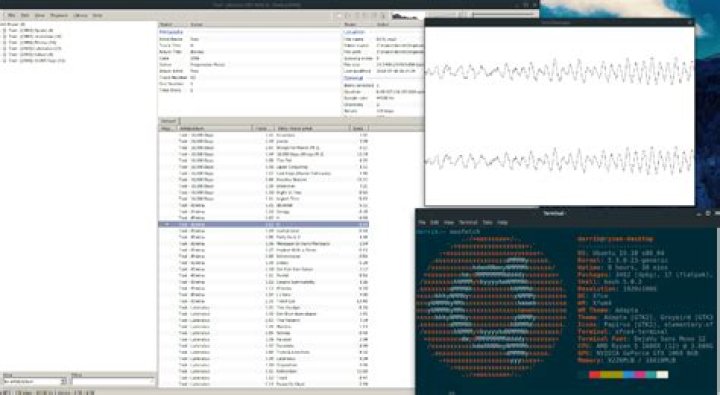Click the Location section header in properties

pyautogui.click(x=354, y=32)
